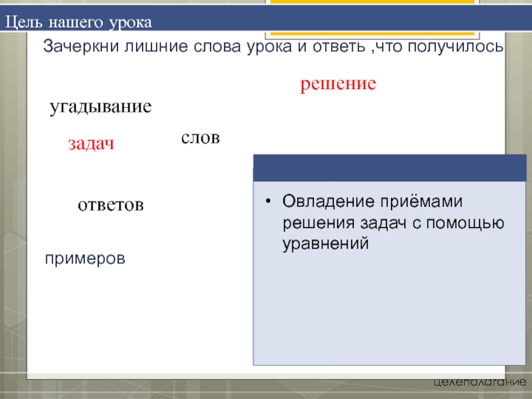
Task: Click the blue word 'примеров'
Action: point(85,259)
